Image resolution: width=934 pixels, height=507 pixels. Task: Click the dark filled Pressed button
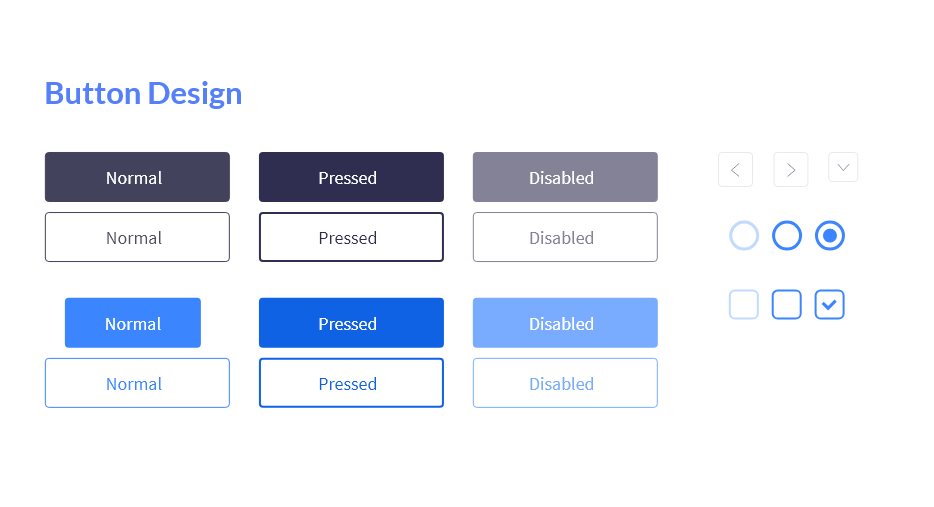coord(351,177)
